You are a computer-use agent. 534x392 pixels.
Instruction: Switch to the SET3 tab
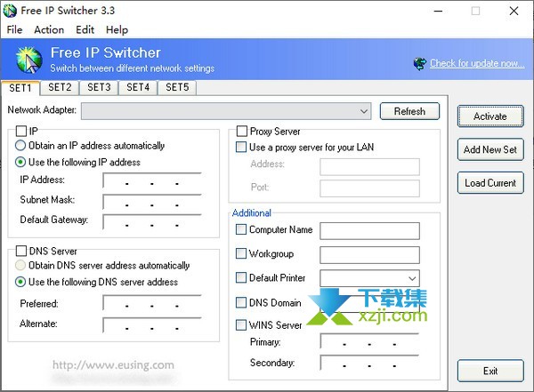[x=99, y=87]
